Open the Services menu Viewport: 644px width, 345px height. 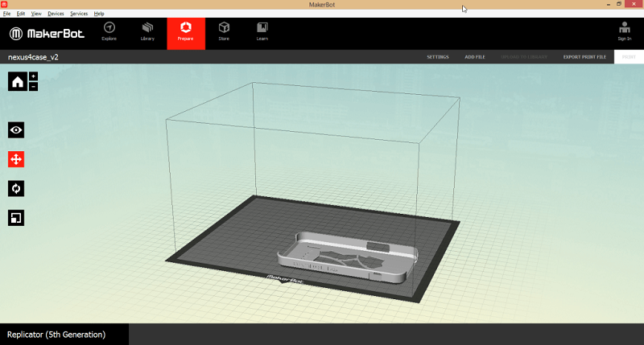pos(79,14)
